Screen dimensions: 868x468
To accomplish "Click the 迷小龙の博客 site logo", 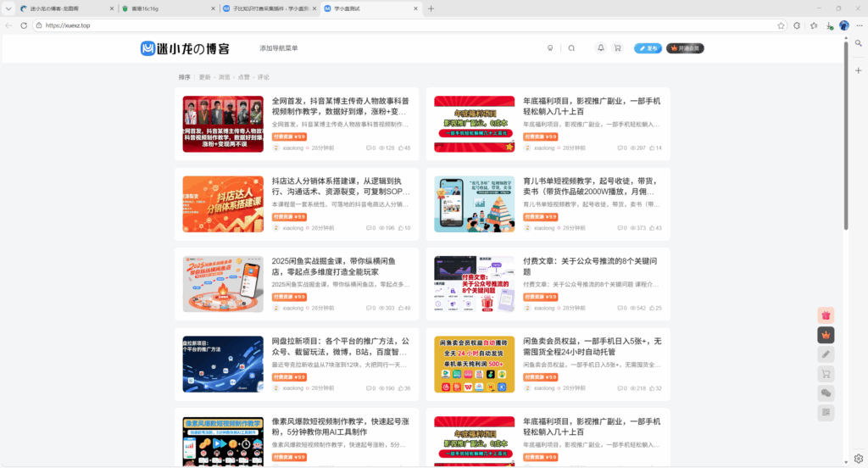I will pyautogui.click(x=185, y=48).
